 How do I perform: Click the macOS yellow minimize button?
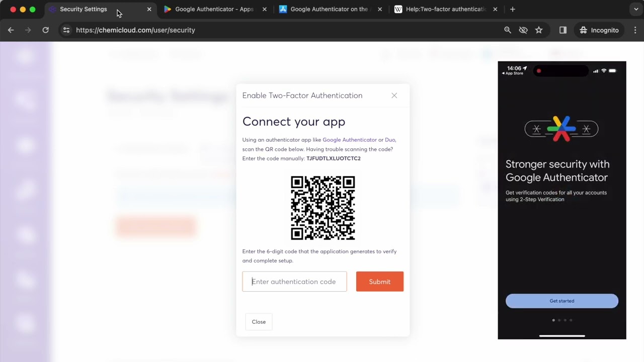point(23,9)
